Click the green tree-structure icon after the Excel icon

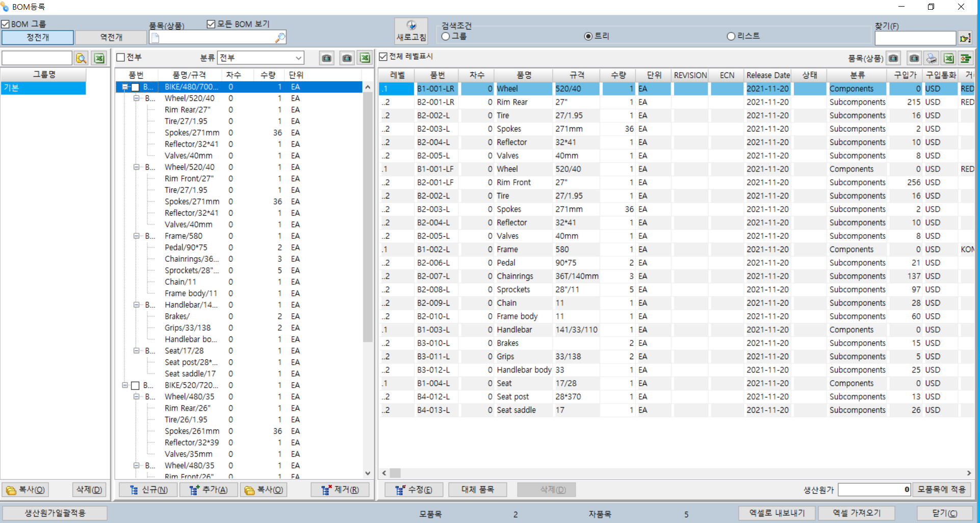point(966,59)
